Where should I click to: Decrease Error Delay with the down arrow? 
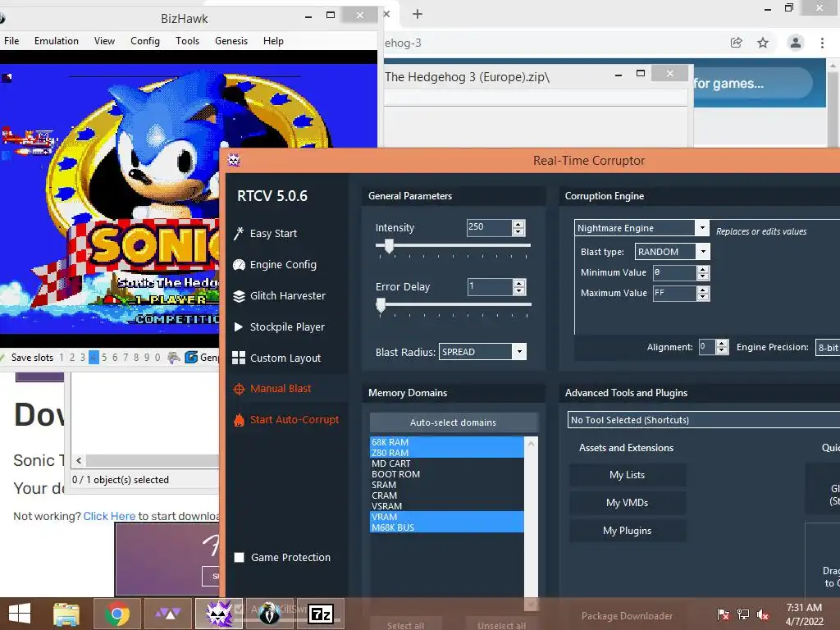click(518, 291)
